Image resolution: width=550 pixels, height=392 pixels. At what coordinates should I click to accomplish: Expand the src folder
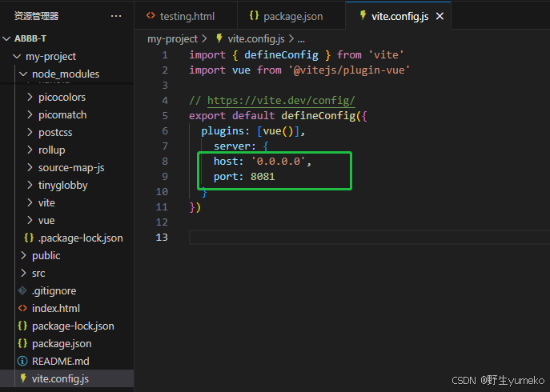(23, 273)
